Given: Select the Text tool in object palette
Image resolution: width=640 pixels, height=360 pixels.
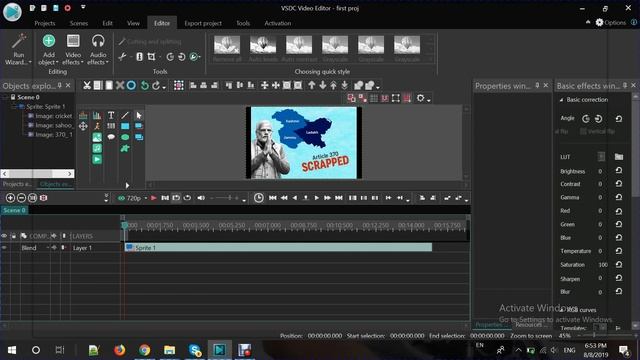Looking at the screenshot, I should click(x=111, y=116).
